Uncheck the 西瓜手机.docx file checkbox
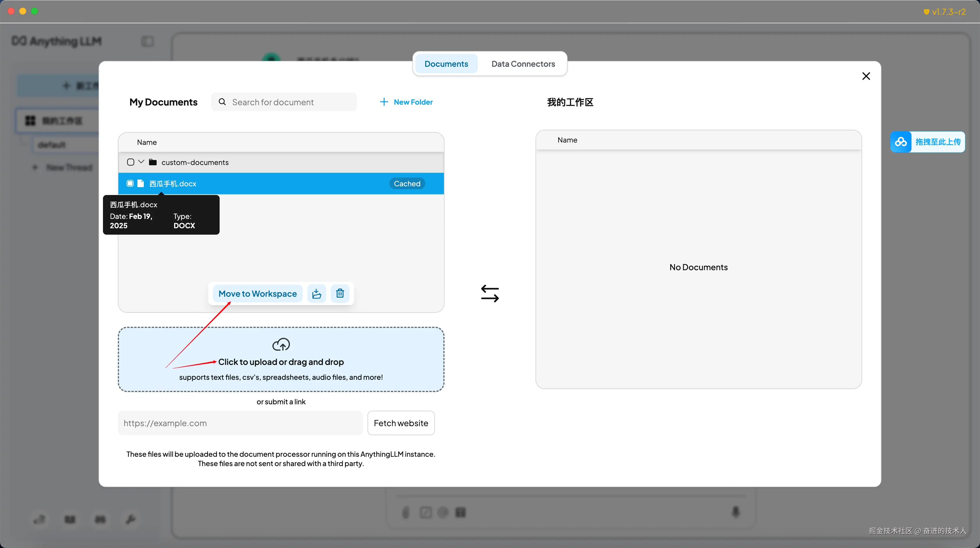This screenshot has height=548, width=980. click(130, 184)
